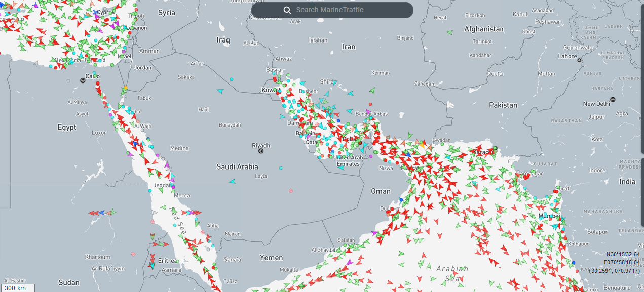Select the blue dot marker near Duqm

401,200
